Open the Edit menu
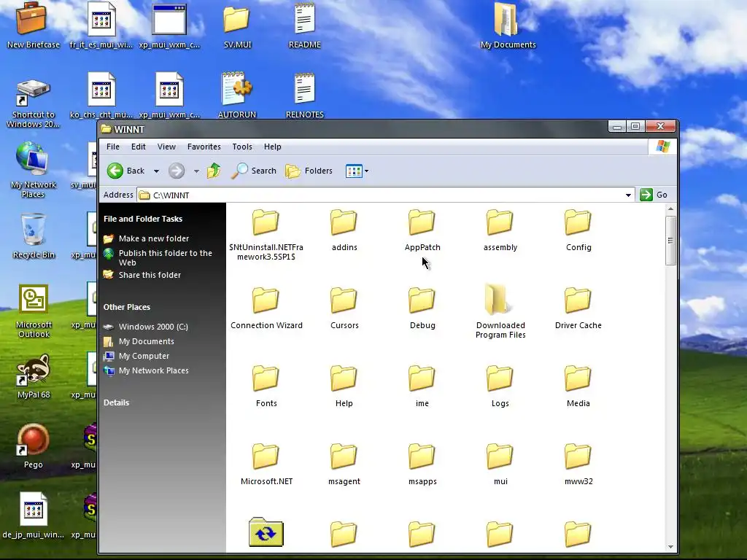Screen dimensions: 747x560 point(138,147)
